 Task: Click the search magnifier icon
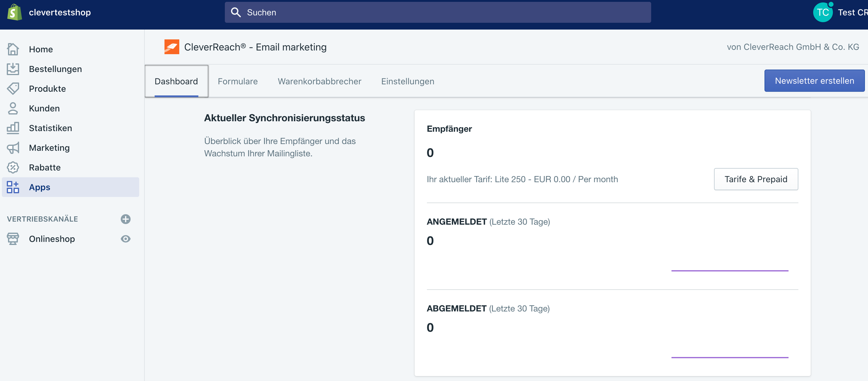click(x=236, y=12)
